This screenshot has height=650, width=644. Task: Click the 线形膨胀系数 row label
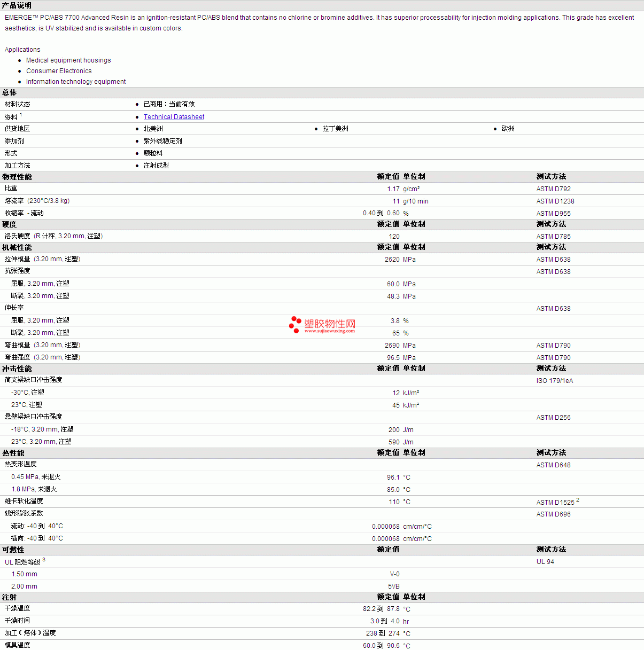click(24, 513)
